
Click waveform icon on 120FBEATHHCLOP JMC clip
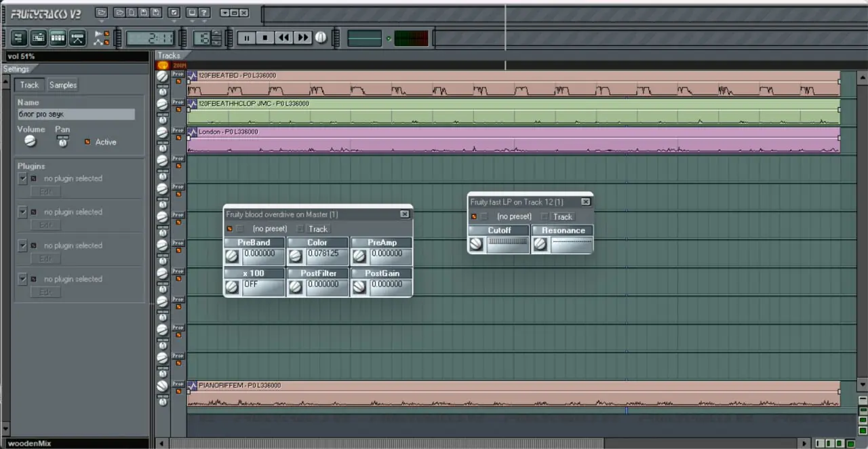click(x=193, y=104)
